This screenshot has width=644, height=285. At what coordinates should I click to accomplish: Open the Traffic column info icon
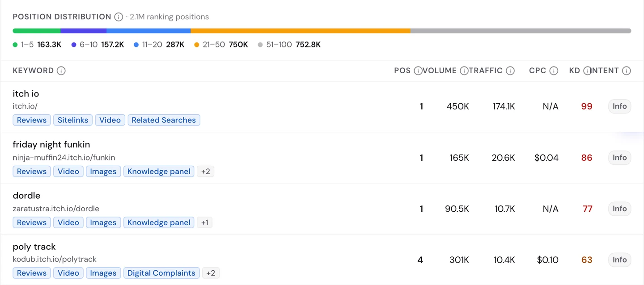pos(510,71)
